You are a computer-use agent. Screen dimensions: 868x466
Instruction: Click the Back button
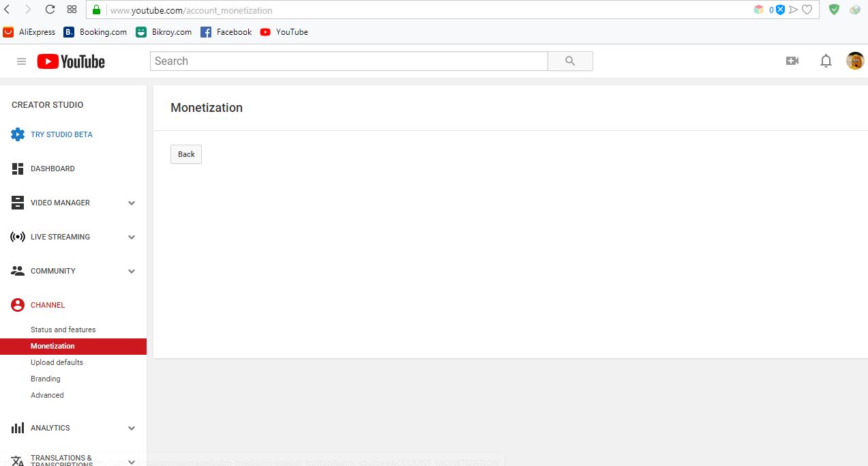(185, 154)
